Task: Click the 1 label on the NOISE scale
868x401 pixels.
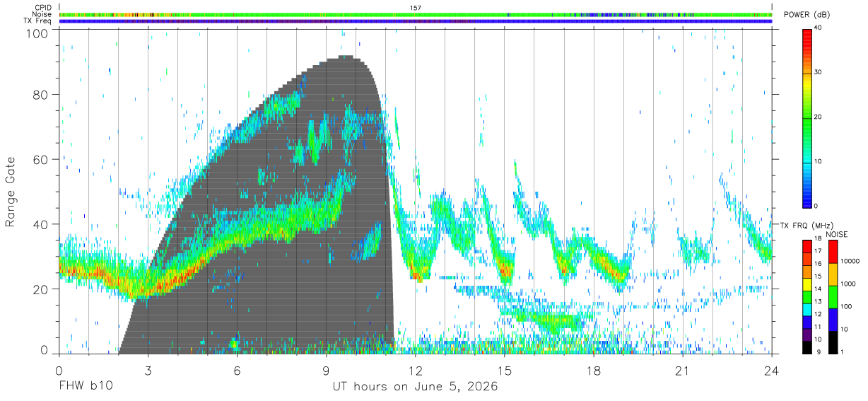Action: 842,352
